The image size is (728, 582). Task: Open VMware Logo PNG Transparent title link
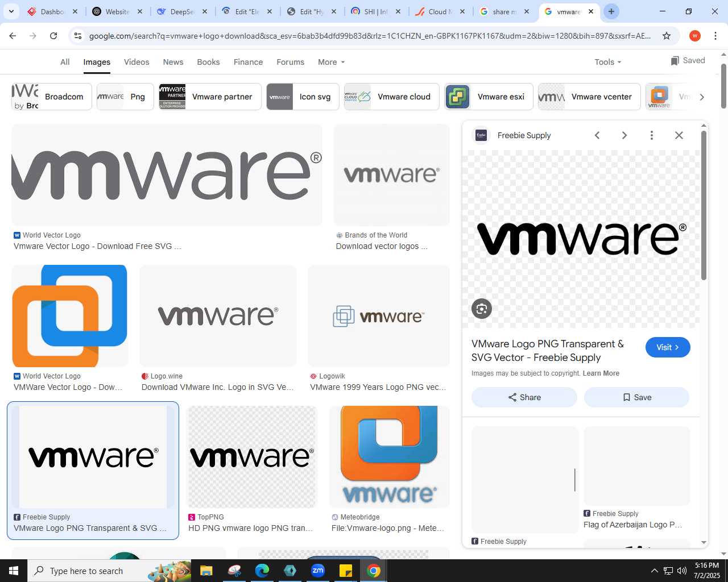[x=547, y=351]
